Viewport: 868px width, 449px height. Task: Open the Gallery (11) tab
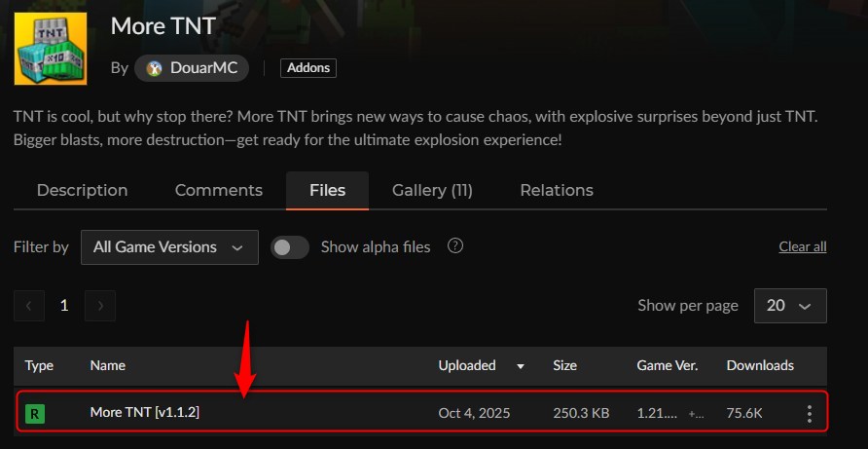click(432, 190)
